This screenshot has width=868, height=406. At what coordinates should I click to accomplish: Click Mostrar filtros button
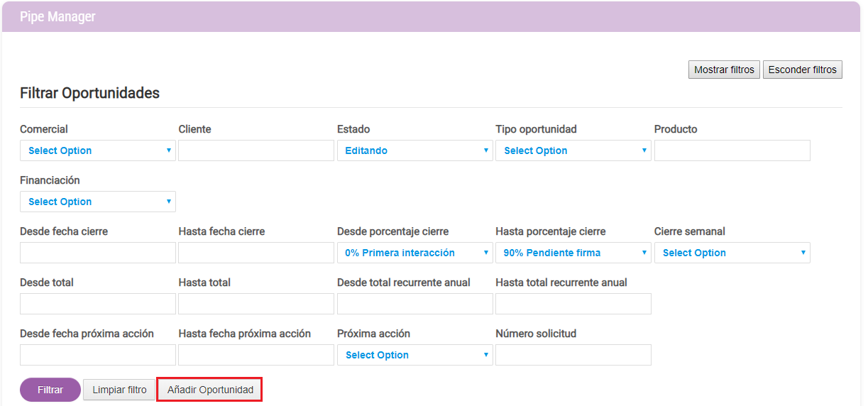tap(724, 70)
